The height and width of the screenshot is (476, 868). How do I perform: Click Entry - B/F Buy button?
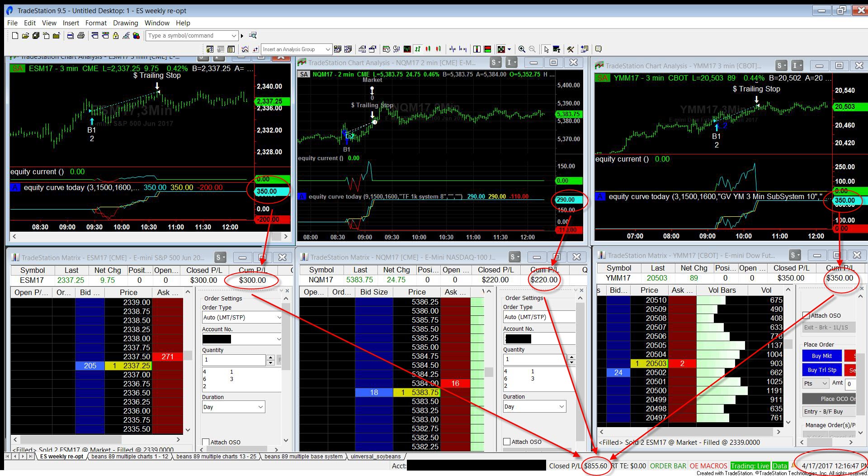(x=829, y=411)
